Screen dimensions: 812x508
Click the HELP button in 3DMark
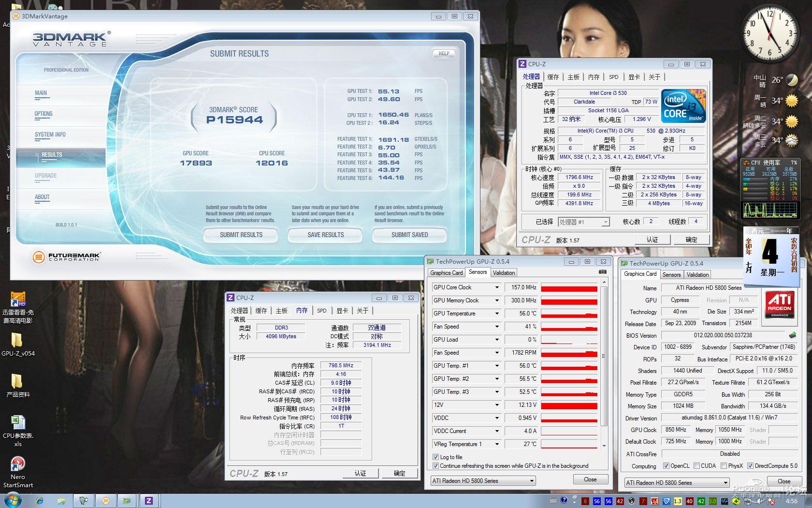point(444,54)
